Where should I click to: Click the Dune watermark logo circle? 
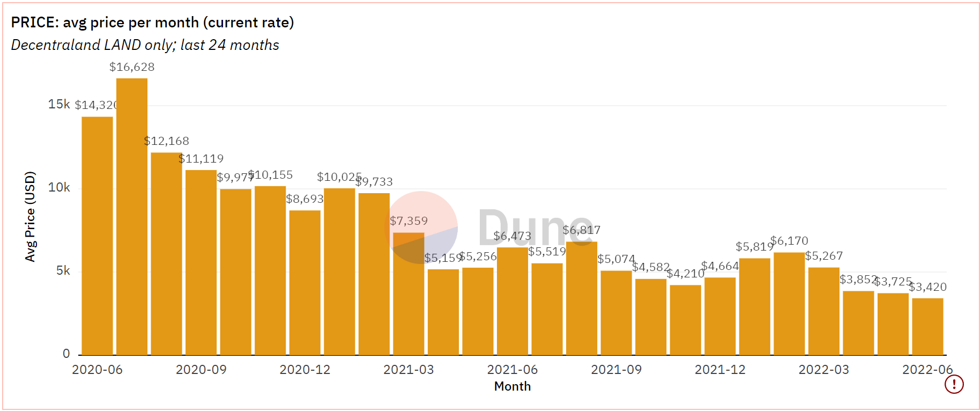tap(421, 227)
